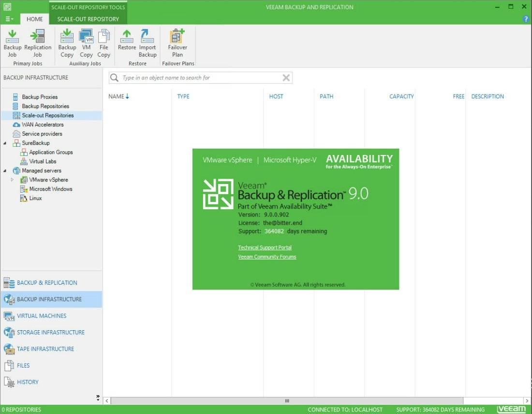Collapse the Managed servers branch

[x=5, y=170]
